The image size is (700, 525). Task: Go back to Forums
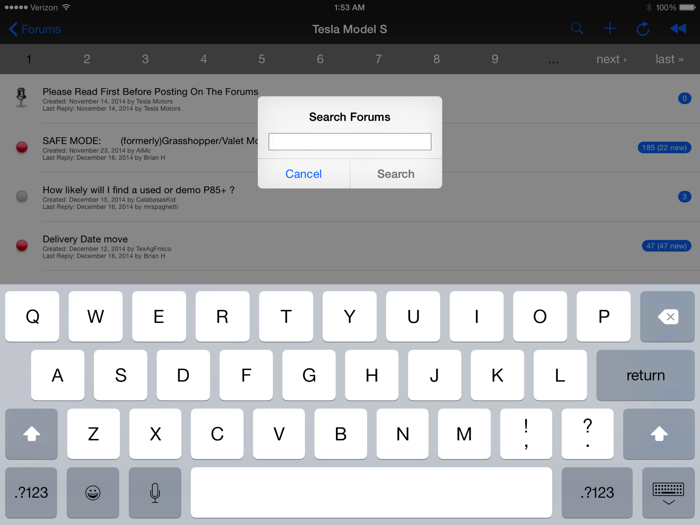click(x=34, y=29)
